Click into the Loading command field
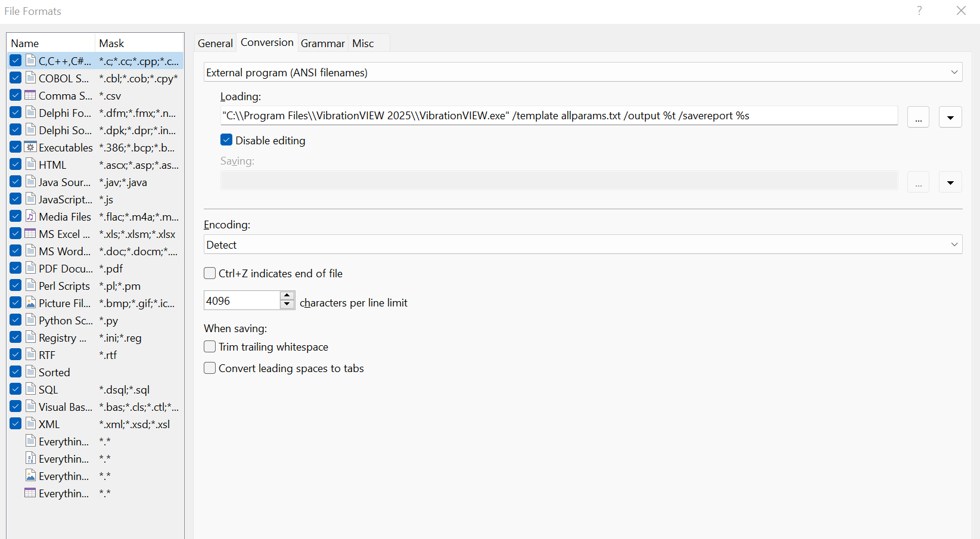This screenshot has height=539, width=980. pos(558,116)
